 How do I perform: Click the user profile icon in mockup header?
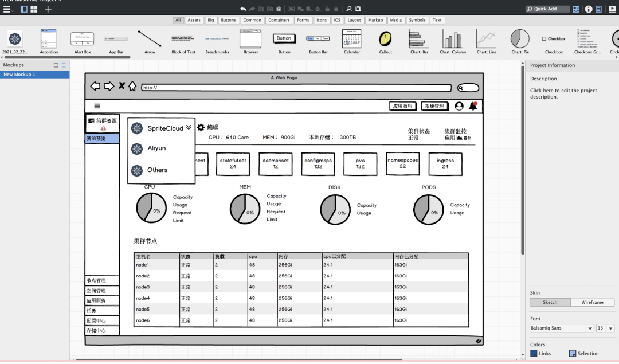click(459, 106)
